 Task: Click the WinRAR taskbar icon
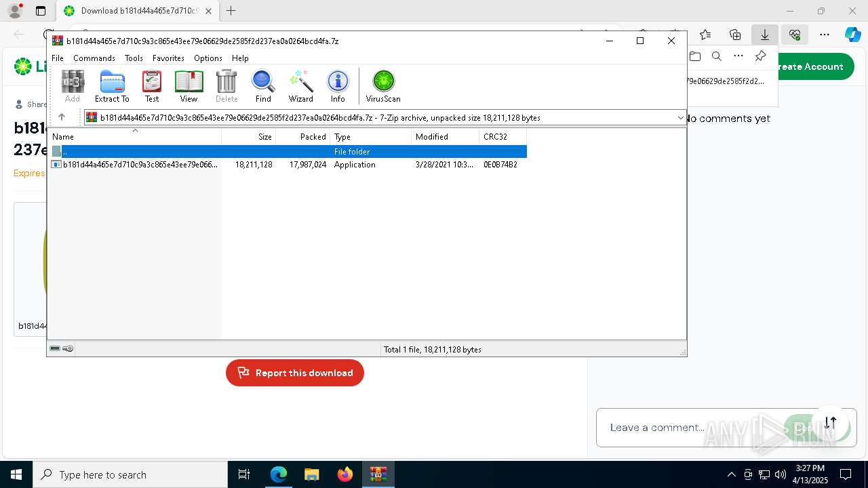[378, 474]
